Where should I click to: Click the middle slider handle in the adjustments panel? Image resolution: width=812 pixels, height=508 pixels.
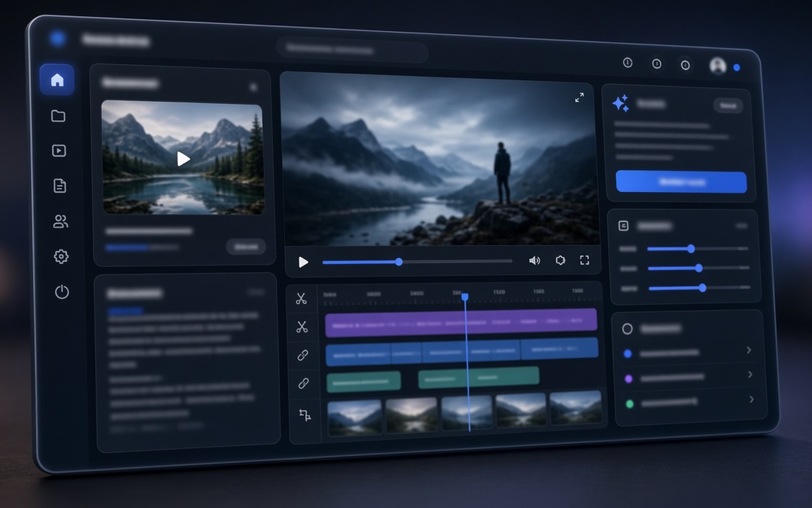[698, 268]
